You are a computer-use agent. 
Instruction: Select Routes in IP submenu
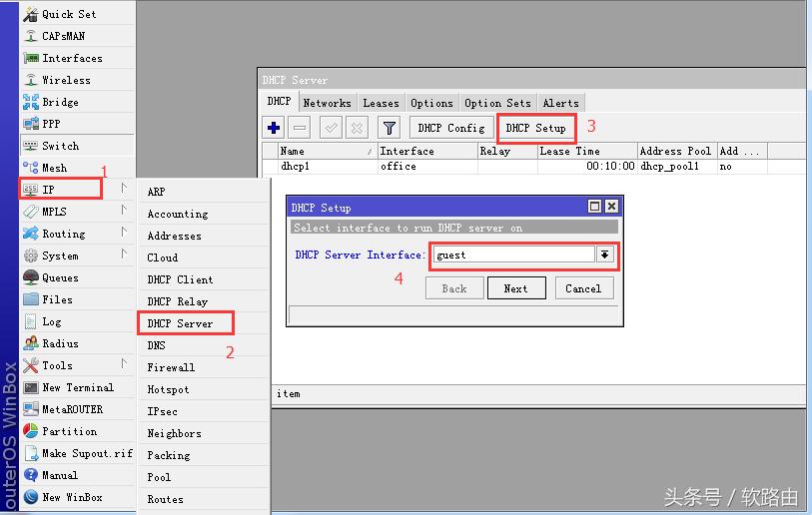click(x=203, y=499)
